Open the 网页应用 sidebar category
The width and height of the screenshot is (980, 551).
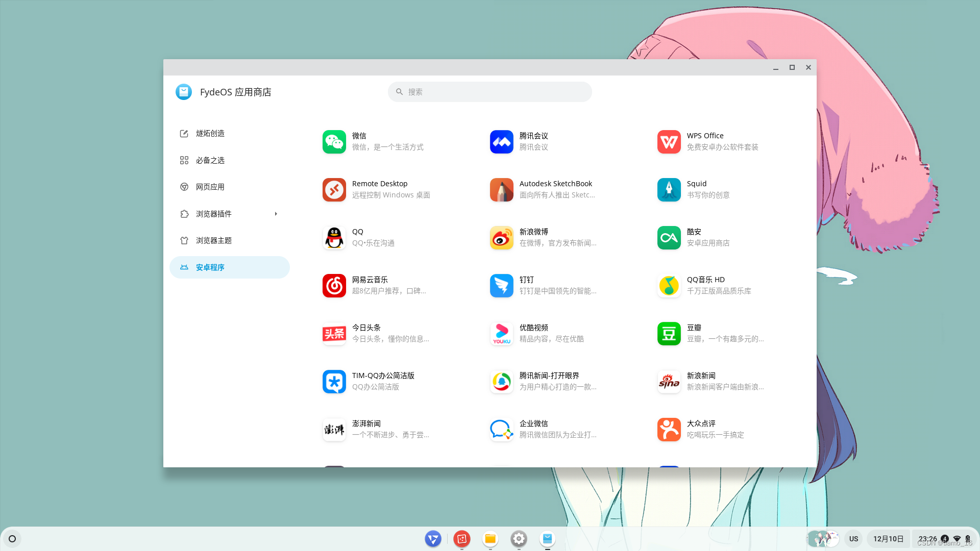[x=210, y=187]
